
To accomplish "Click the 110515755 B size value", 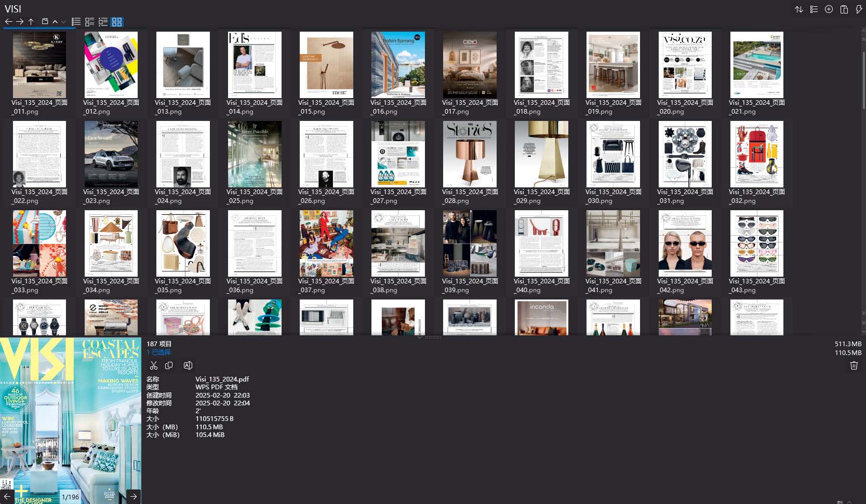I will click(214, 419).
